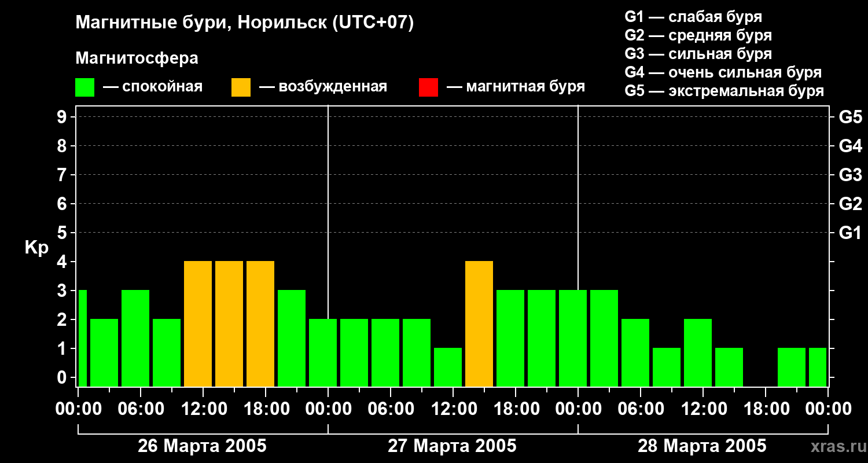
Task: Click the green bar straddling midnight into 28 Марта
Action: click(x=573, y=338)
